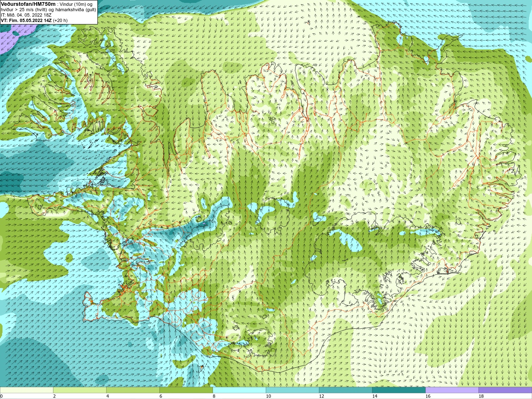The width and height of the screenshot is (532, 399).
Task: Select the dark teal 14–16 m/s legend swatch
Action: point(399,390)
